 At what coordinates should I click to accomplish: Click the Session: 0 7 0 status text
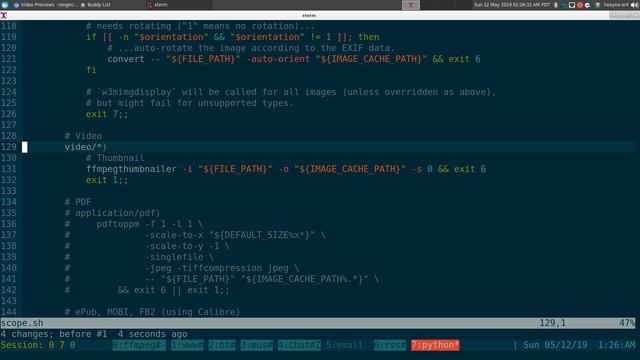38,345
